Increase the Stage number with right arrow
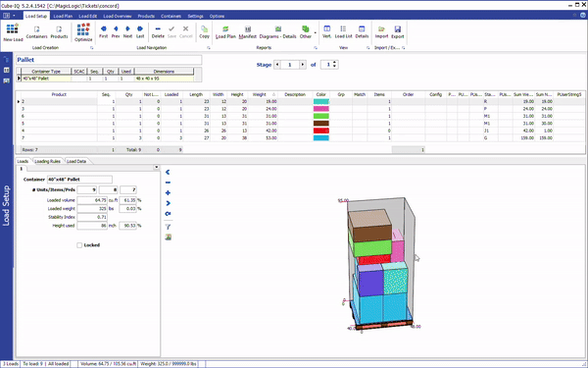 coord(302,65)
